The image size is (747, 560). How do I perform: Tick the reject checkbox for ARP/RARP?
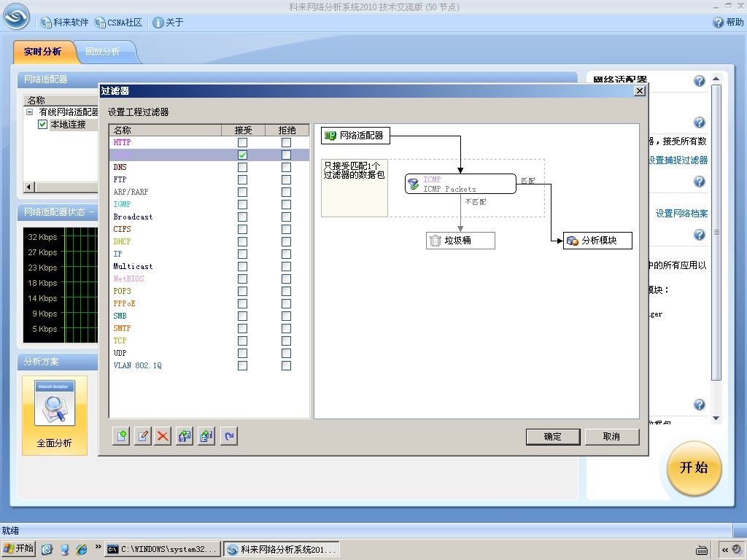[286, 192]
